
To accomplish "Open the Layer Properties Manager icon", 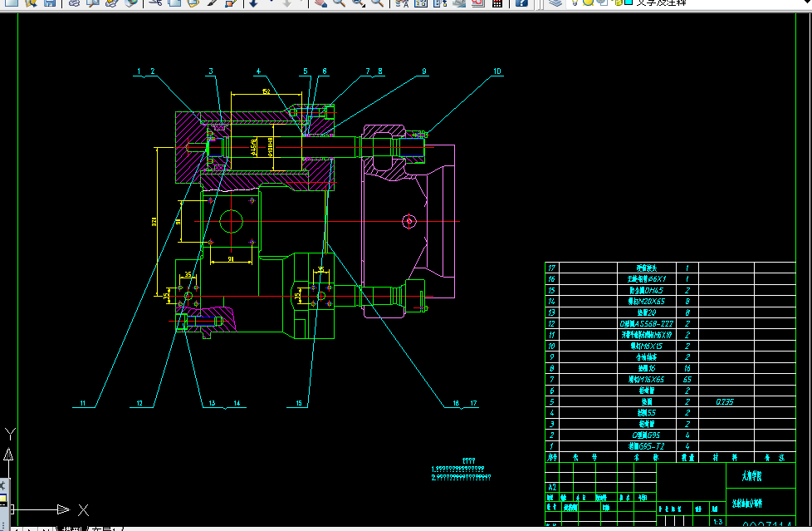I will pos(555,2).
